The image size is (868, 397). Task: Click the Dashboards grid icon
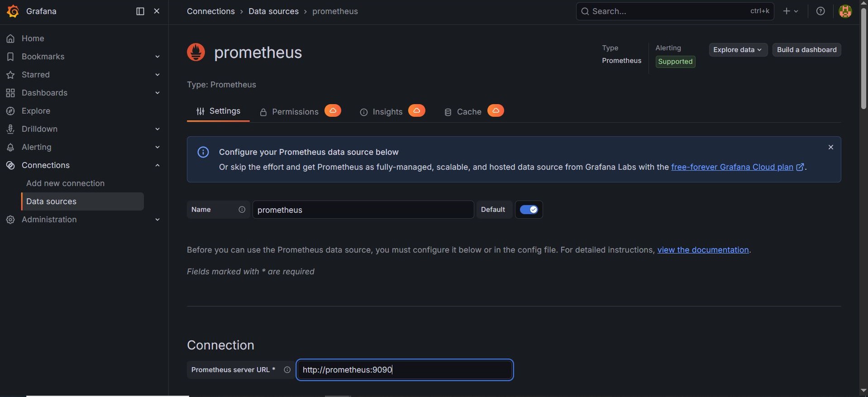pos(10,93)
